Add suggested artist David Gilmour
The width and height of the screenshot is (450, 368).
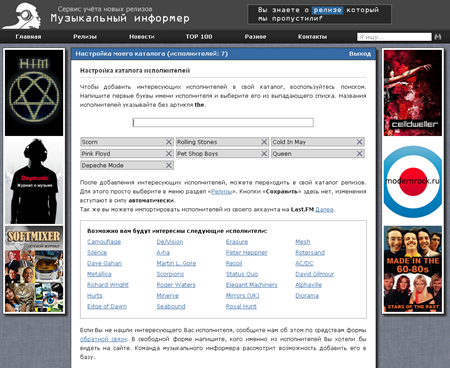[x=315, y=274]
